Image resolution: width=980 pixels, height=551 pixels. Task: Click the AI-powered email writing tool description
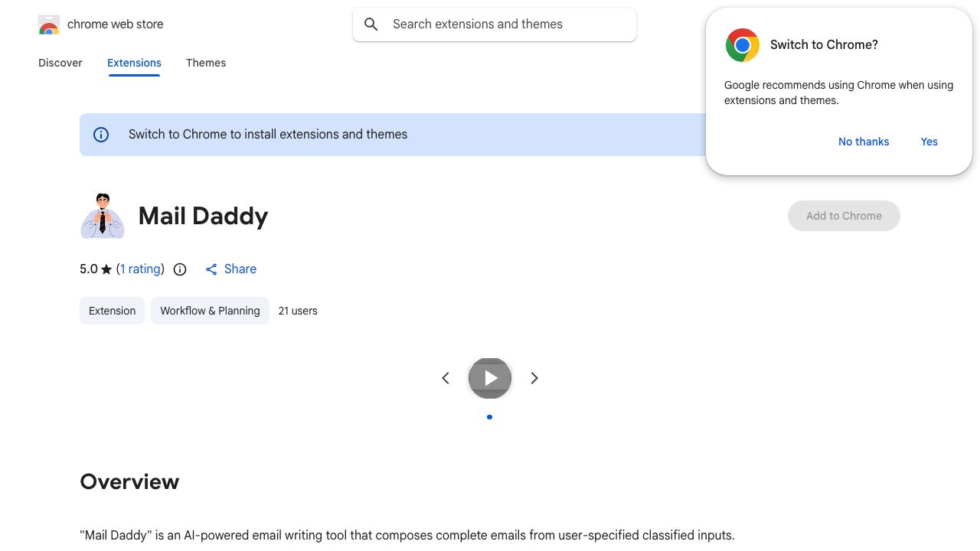407,536
